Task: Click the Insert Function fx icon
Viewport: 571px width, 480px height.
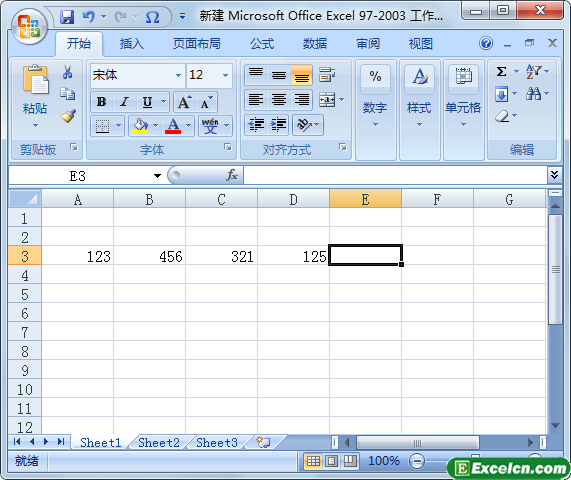Action: click(x=232, y=175)
